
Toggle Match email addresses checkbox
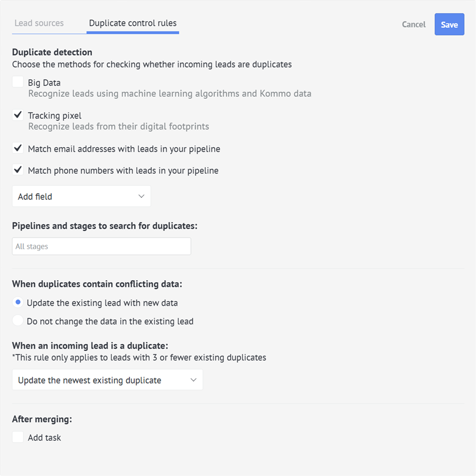(x=18, y=148)
